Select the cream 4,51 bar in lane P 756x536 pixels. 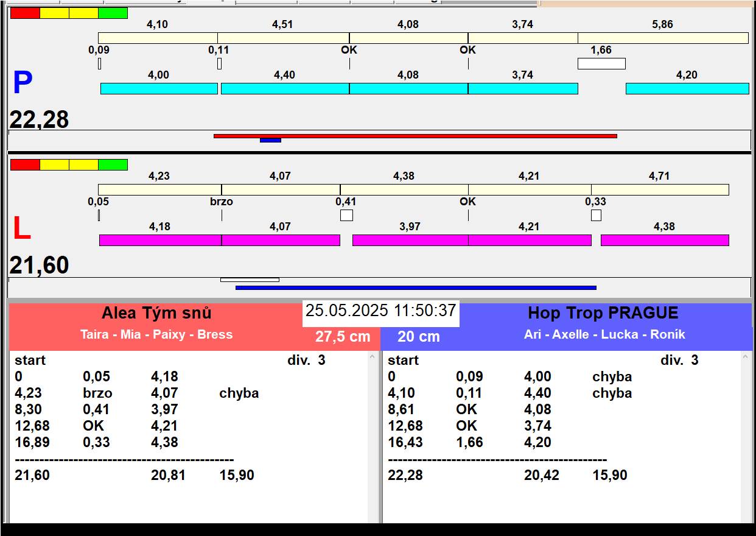[x=283, y=38]
